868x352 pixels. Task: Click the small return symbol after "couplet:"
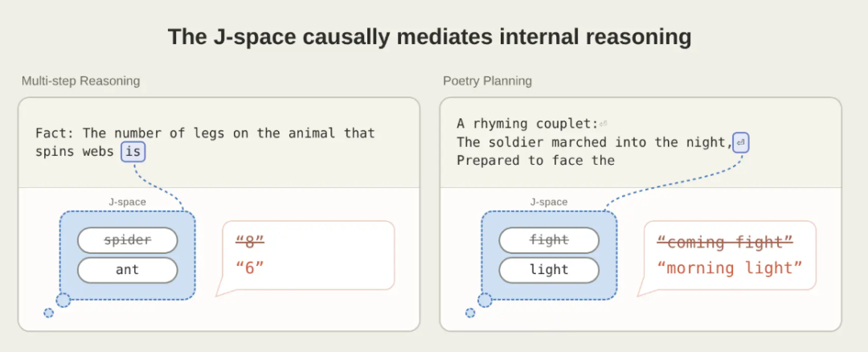[604, 124]
